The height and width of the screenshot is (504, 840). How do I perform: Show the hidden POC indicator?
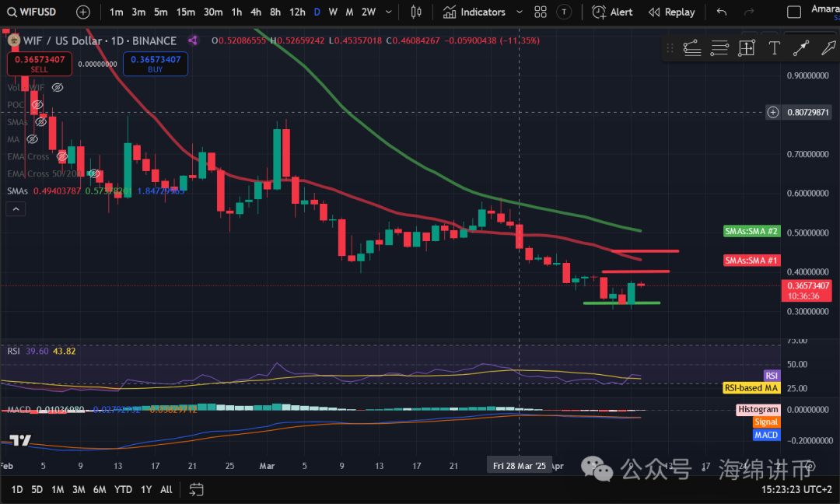(36, 105)
